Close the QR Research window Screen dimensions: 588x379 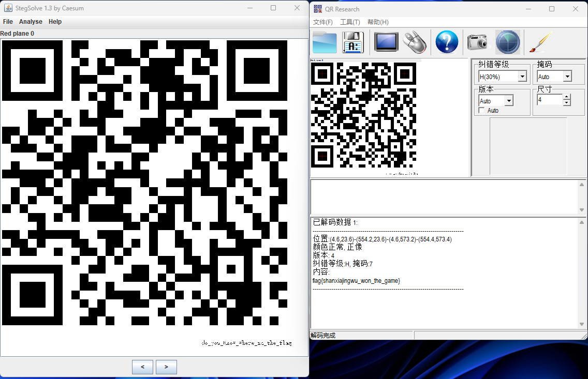pyautogui.click(x=576, y=9)
